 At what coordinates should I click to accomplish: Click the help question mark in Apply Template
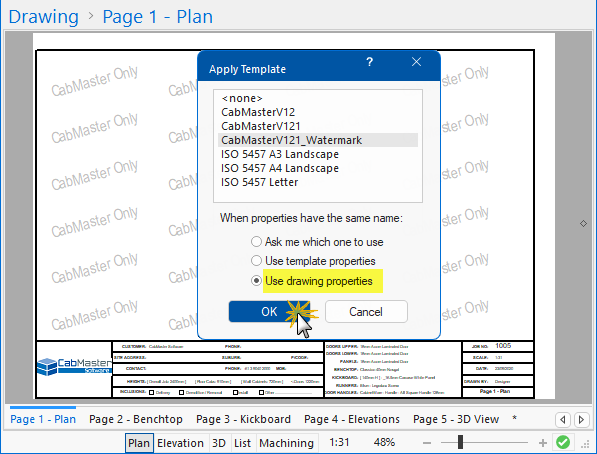tap(369, 62)
